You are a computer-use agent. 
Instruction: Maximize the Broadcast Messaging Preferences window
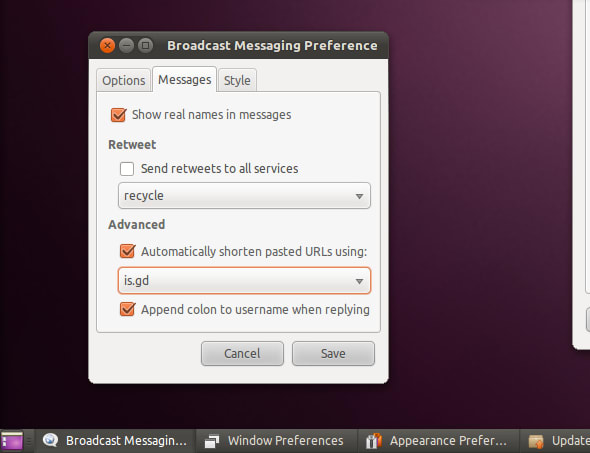click(x=145, y=46)
